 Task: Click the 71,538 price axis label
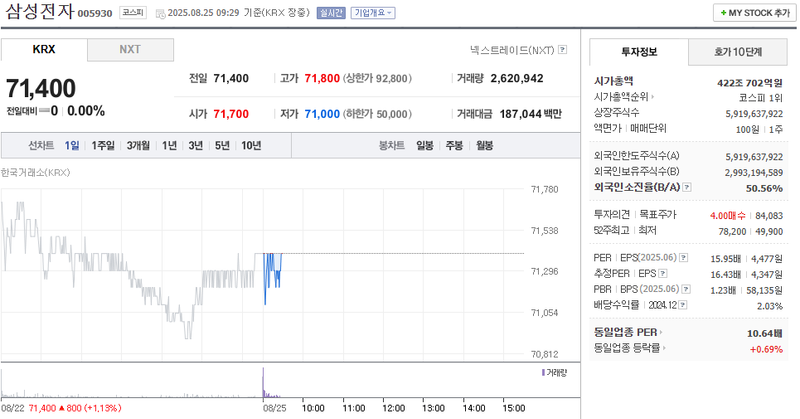(x=544, y=231)
